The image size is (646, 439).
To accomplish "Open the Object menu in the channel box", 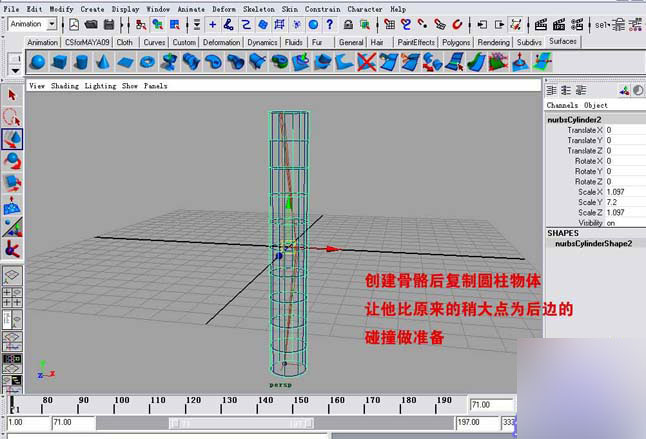I will (596, 105).
